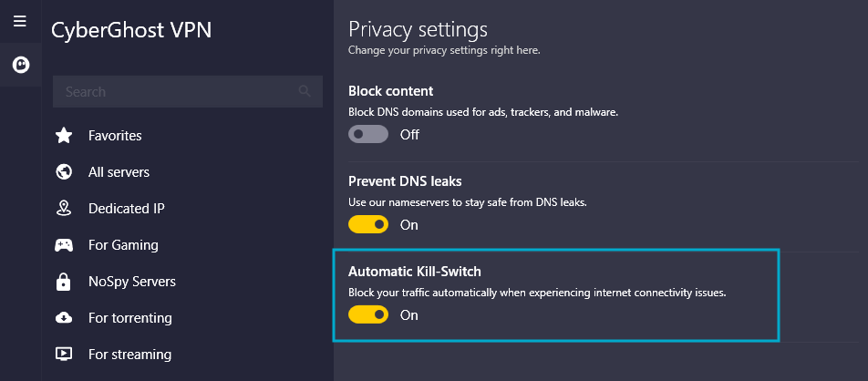
Task: Enable the Block content toggle
Action: tap(368, 134)
